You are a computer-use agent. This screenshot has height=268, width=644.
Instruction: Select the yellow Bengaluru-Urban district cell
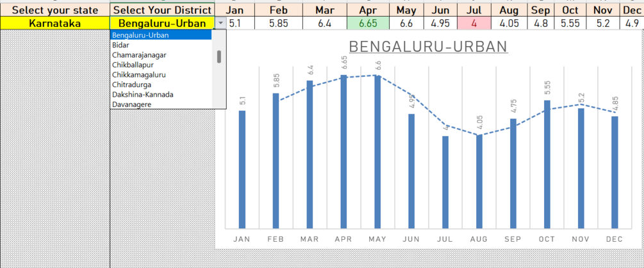pos(163,24)
